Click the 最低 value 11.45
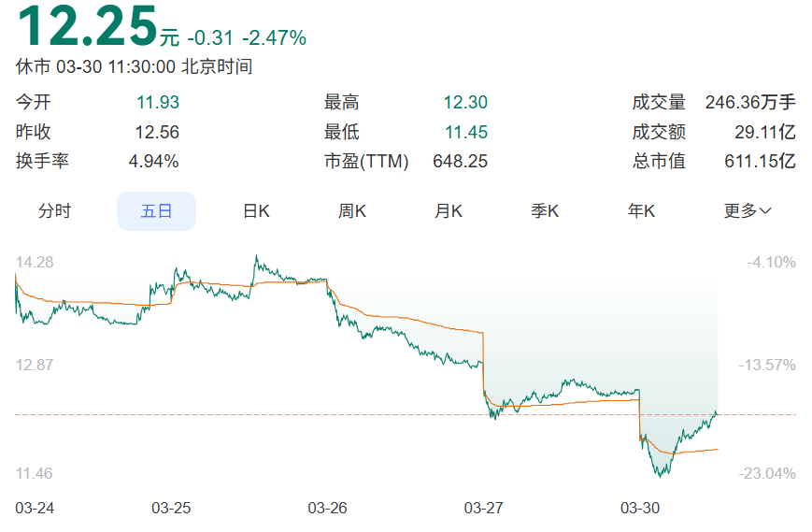This screenshot has height=532, width=812. pyautogui.click(x=465, y=132)
